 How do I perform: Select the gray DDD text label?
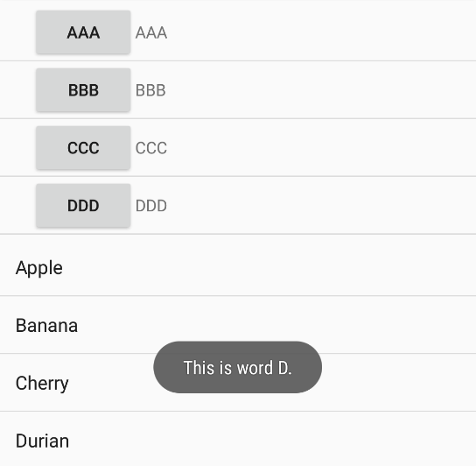[x=151, y=206]
